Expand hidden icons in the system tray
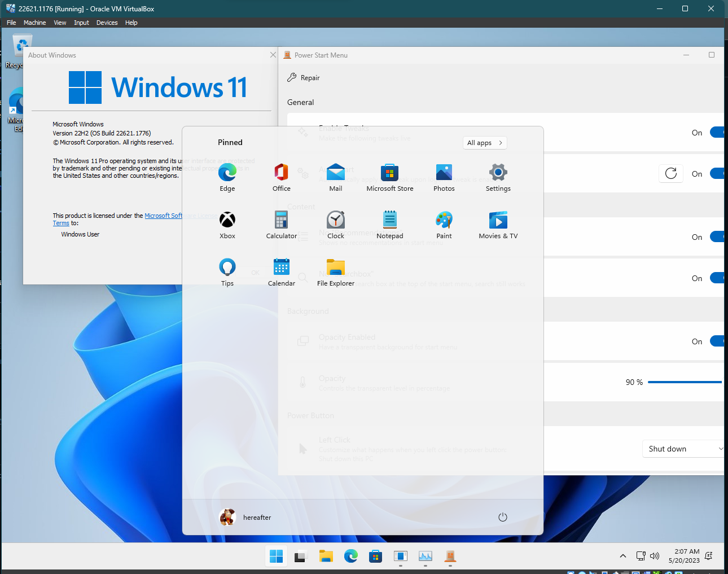This screenshot has height=574, width=728. (622, 555)
